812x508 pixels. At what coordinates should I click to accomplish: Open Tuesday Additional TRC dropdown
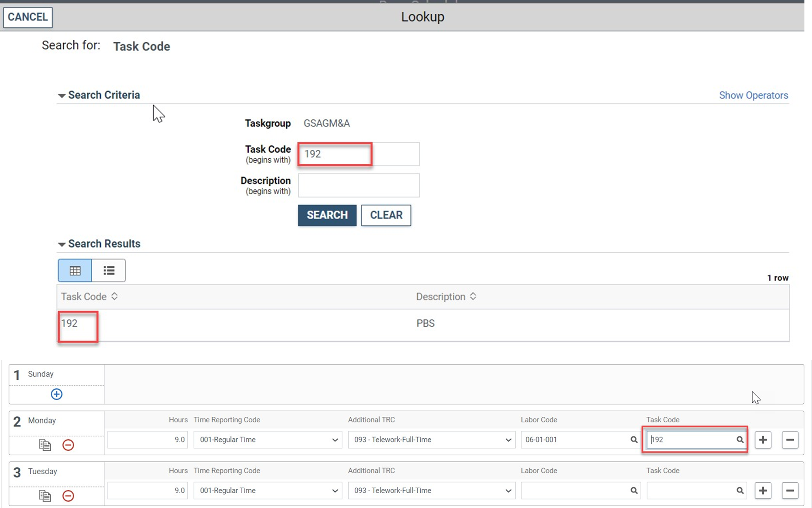coord(508,490)
